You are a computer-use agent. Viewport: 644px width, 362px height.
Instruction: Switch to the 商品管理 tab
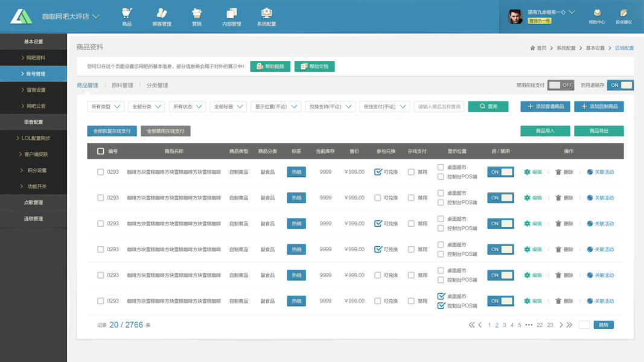click(88, 85)
